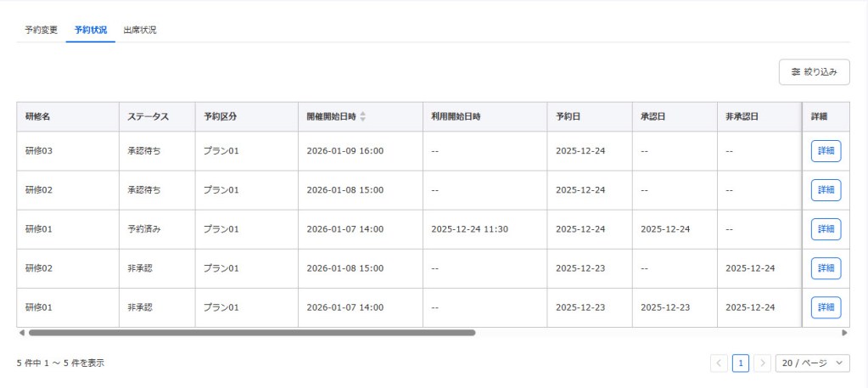Click the left arrow of horizontal scrollbar
Image resolution: width=868 pixels, height=388 pixels.
pos(21,333)
